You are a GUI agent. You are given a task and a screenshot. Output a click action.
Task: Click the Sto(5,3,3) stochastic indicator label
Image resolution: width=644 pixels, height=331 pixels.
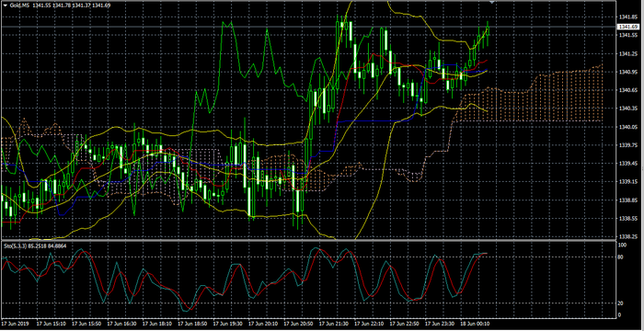[16, 246]
